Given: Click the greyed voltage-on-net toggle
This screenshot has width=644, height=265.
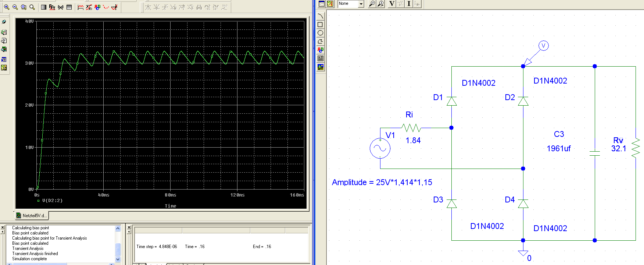Looking at the screenshot, I should [x=400, y=4].
